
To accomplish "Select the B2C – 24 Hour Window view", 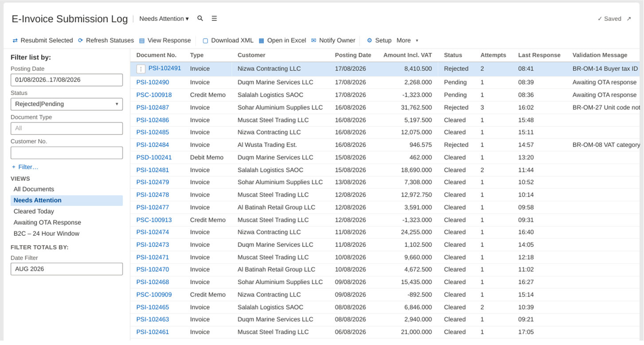I will click(x=67, y=234).
